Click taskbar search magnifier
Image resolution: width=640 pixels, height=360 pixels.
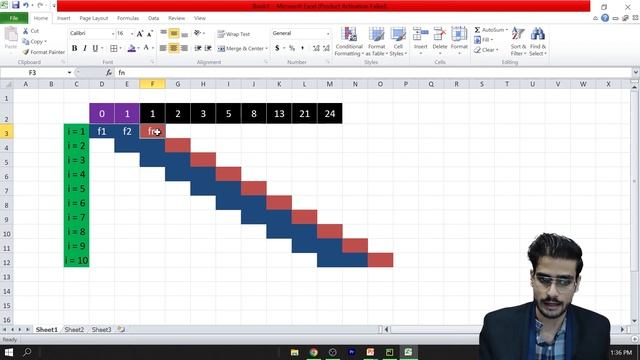tap(27, 352)
